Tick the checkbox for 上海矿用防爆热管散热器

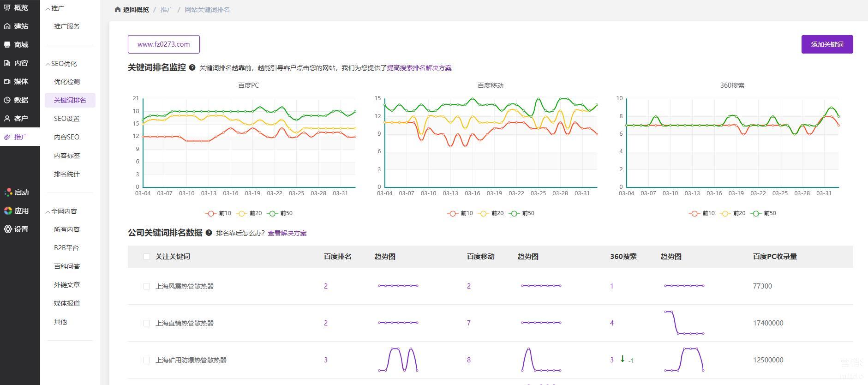(147, 360)
